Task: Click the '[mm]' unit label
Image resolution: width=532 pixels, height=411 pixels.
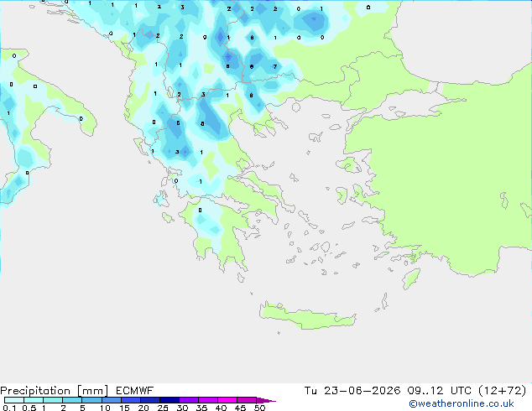Action: coord(93,391)
